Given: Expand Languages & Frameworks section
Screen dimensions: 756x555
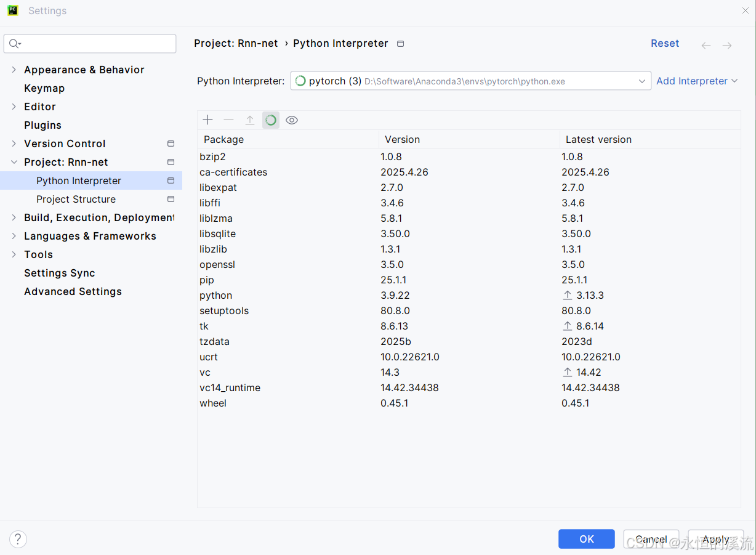Looking at the screenshot, I should coord(14,236).
